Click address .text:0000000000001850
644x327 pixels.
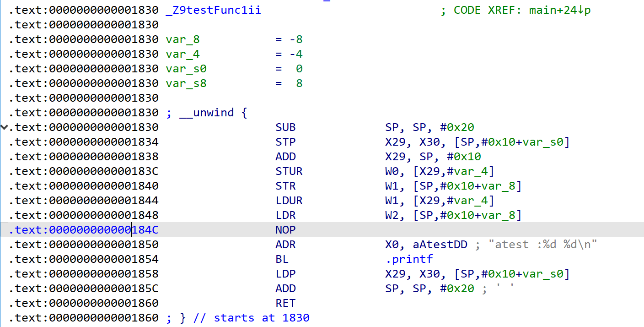pyautogui.click(x=83, y=245)
